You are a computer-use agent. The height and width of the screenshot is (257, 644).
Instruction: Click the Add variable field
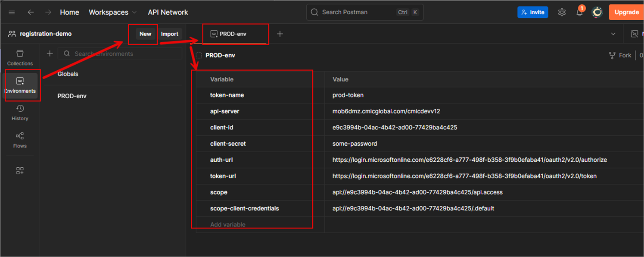(228, 224)
